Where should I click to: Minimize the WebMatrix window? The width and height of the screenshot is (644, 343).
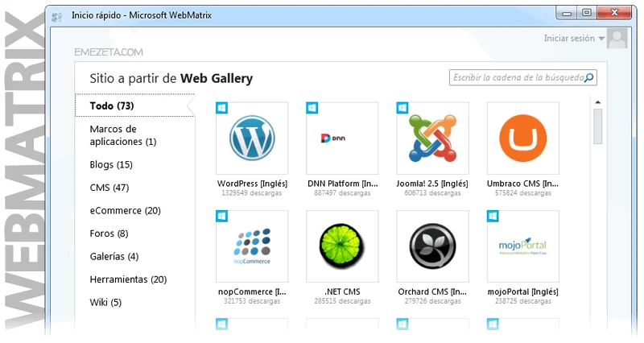click(x=567, y=14)
